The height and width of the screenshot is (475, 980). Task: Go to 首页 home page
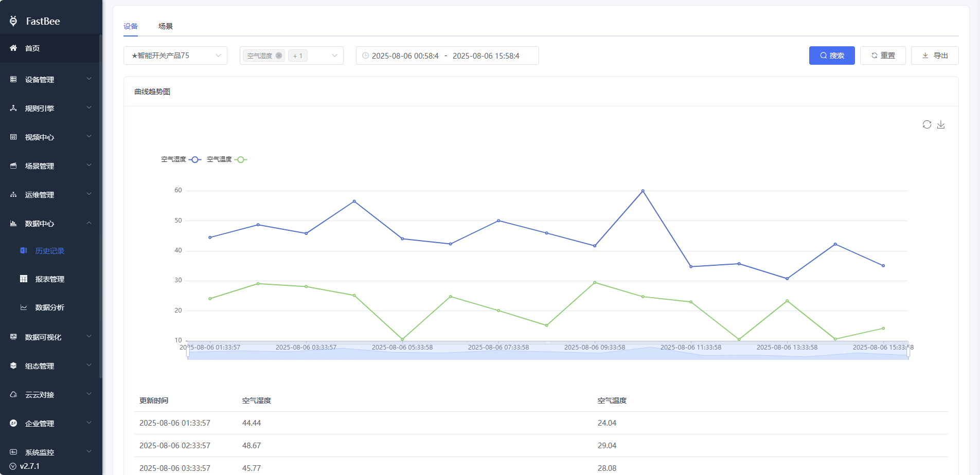(32, 48)
